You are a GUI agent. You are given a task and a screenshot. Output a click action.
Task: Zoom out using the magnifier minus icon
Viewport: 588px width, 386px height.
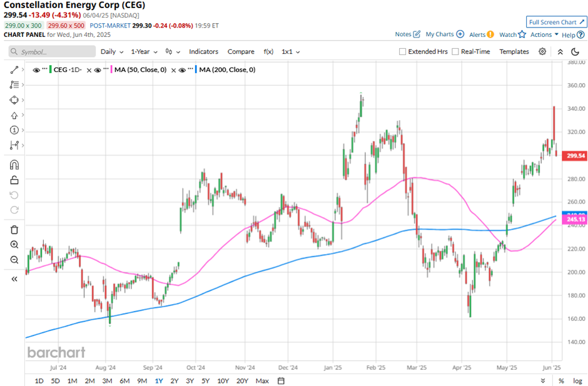14,260
